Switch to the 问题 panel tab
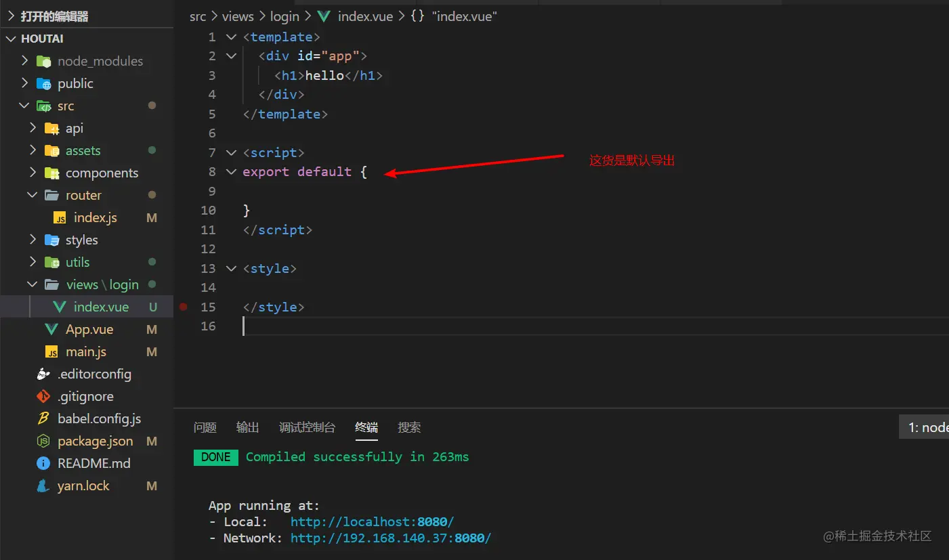 click(205, 427)
